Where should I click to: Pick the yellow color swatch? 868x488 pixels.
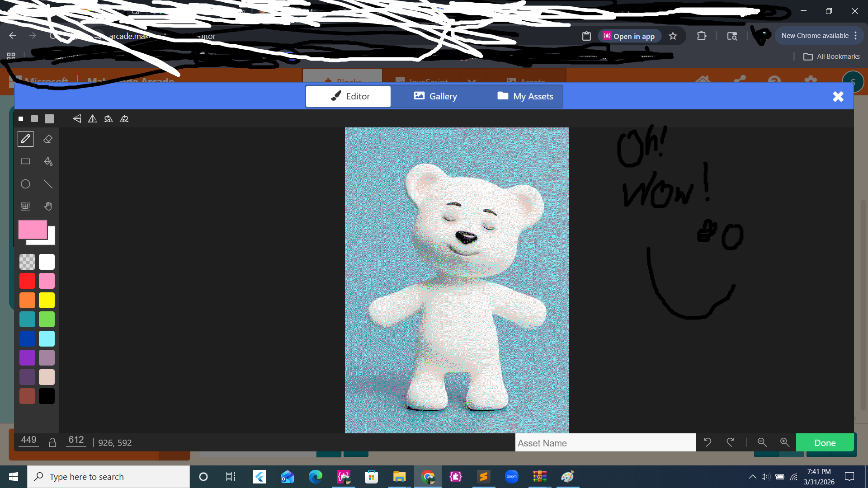click(x=47, y=300)
